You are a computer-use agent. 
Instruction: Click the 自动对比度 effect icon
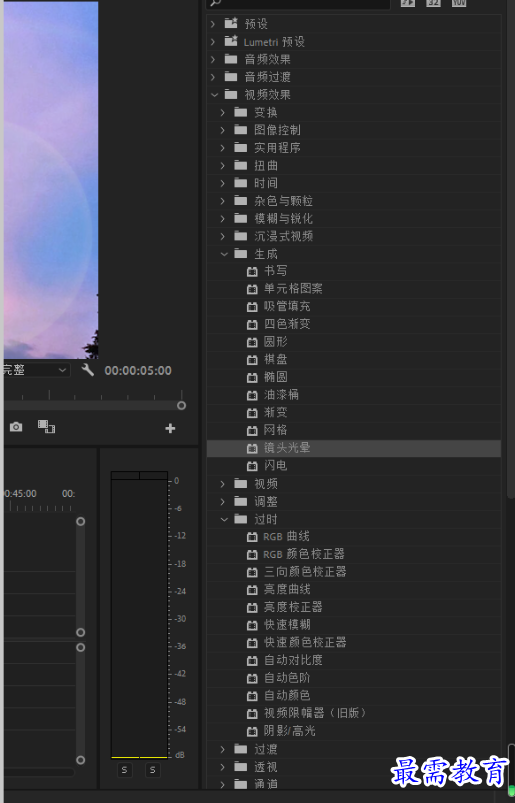click(252, 661)
